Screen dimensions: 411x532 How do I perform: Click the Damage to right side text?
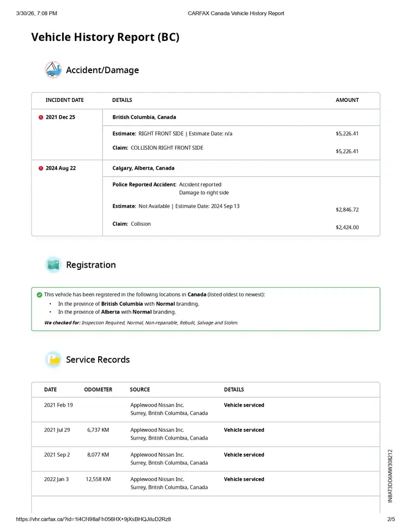tap(204, 193)
